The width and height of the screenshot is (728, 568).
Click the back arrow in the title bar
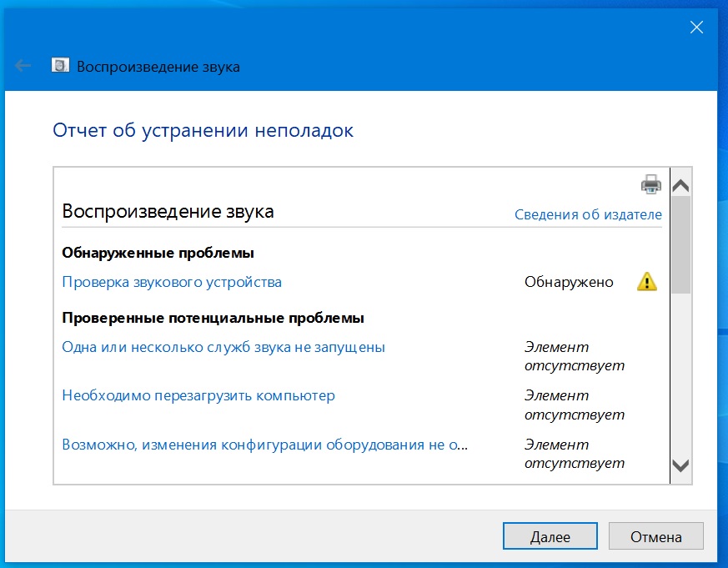[x=23, y=66]
